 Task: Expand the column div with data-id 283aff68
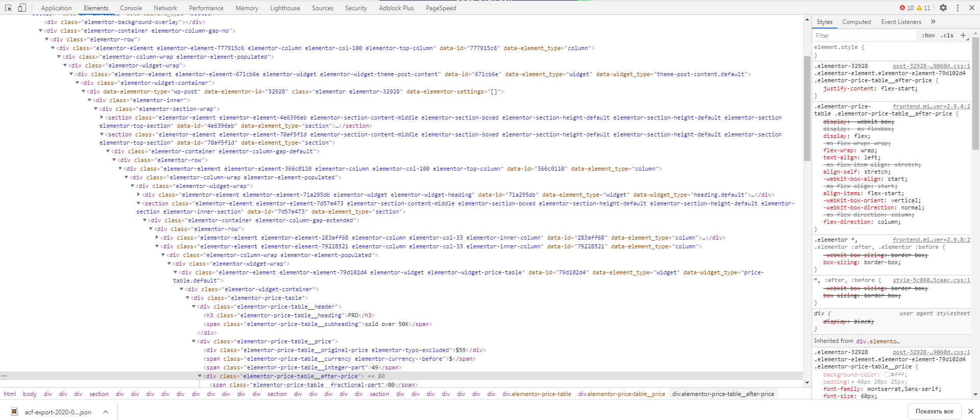(157, 238)
